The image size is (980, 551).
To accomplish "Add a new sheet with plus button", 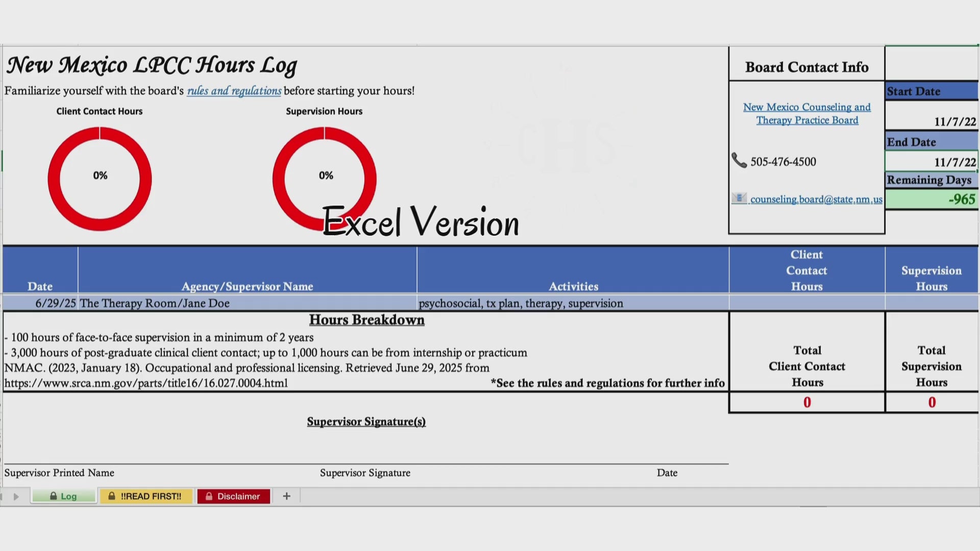I will 287,496.
